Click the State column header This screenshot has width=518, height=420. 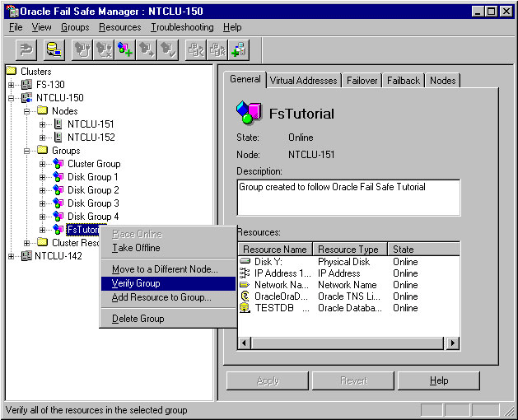pyautogui.click(x=424, y=250)
